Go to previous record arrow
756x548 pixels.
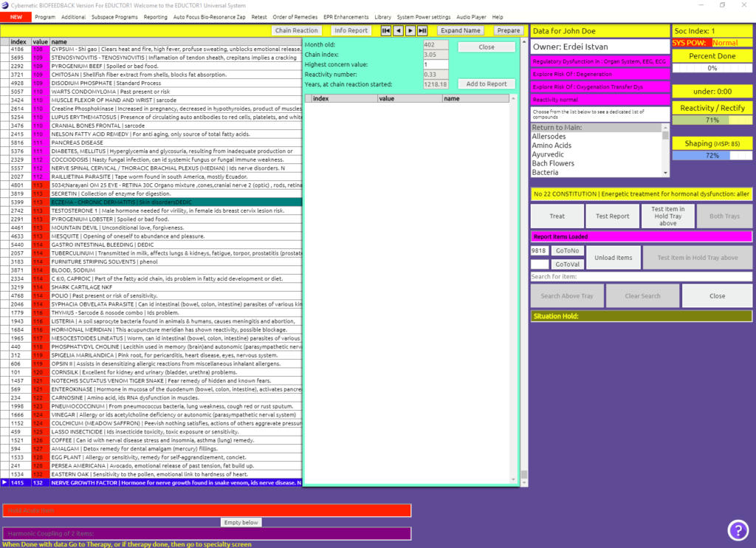398,31
